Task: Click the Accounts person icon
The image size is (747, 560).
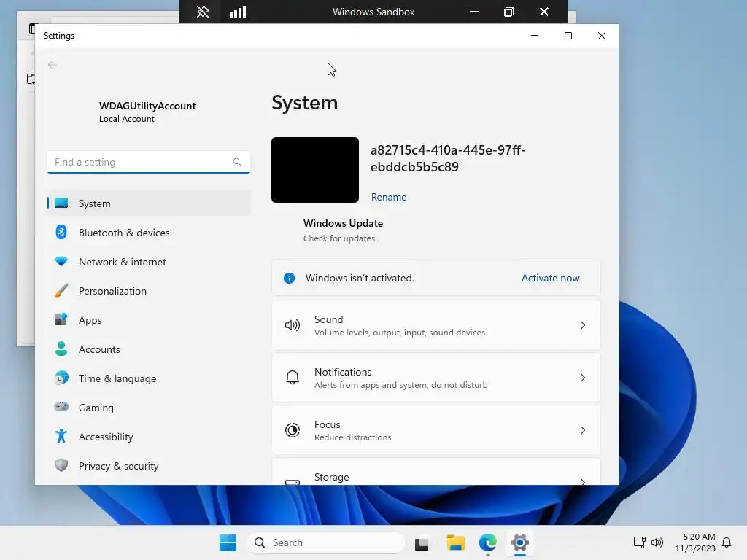Action: pos(61,349)
